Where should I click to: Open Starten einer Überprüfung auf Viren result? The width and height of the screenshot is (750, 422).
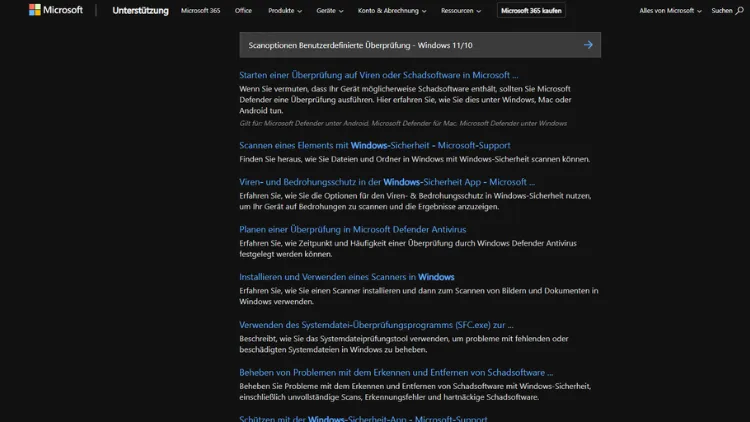(x=378, y=75)
